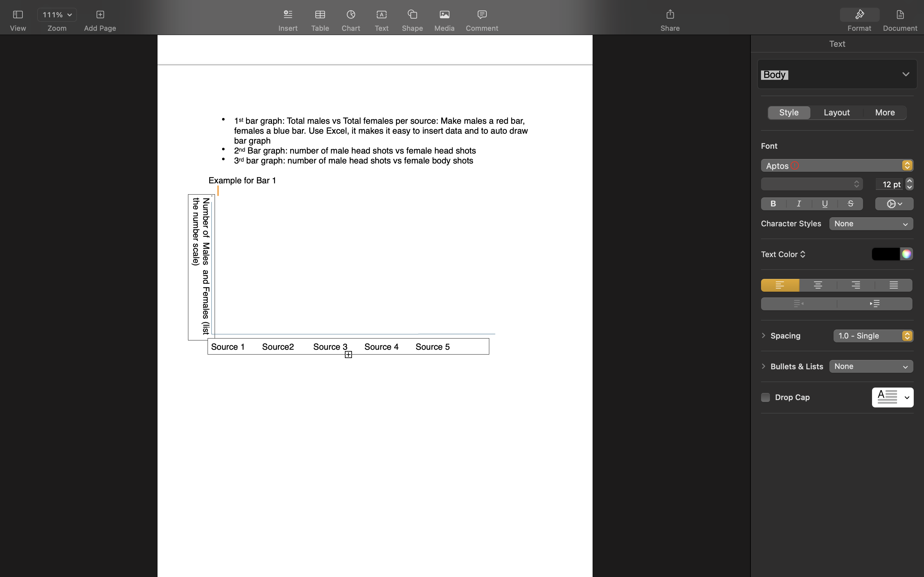Open the advanced text options gear
924x577 pixels.
click(x=894, y=204)
